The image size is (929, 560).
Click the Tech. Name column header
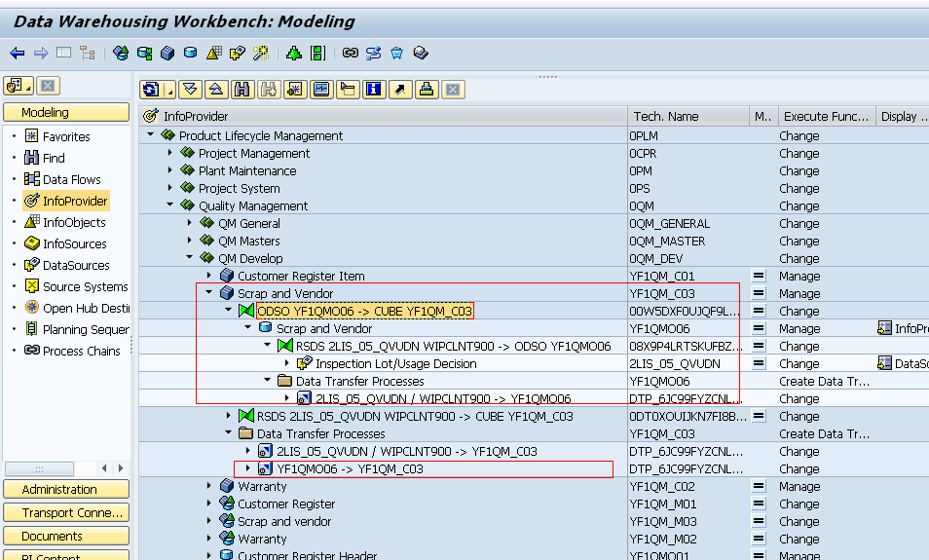pos(687,116)
